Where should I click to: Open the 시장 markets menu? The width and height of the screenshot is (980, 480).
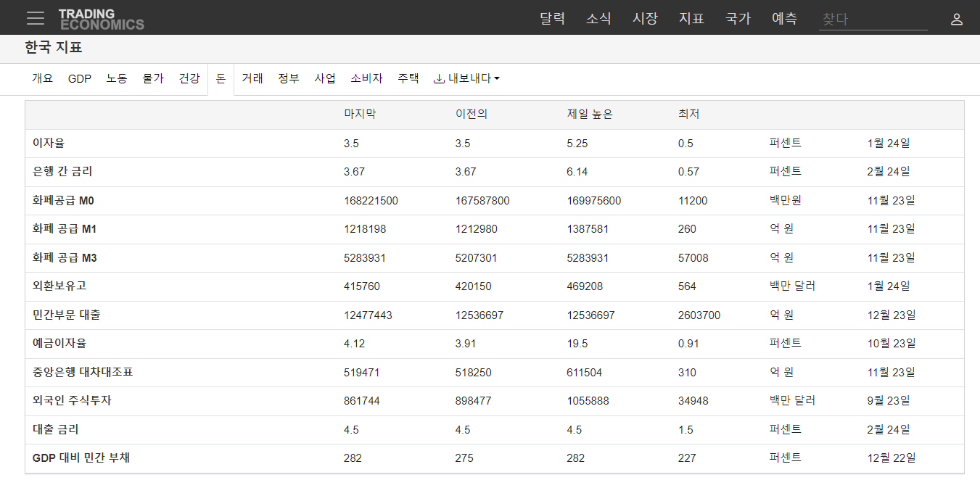tap(646, 19)
